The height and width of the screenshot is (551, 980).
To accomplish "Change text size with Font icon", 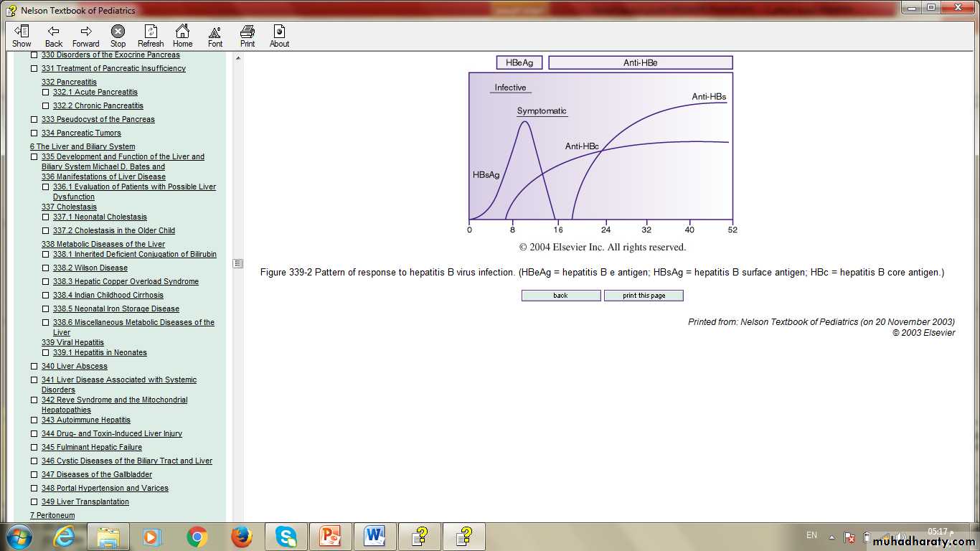I will (215, 32).
